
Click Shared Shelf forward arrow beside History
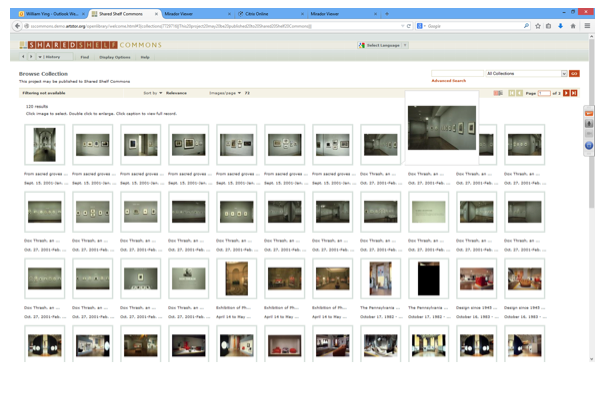click(31, 57)
